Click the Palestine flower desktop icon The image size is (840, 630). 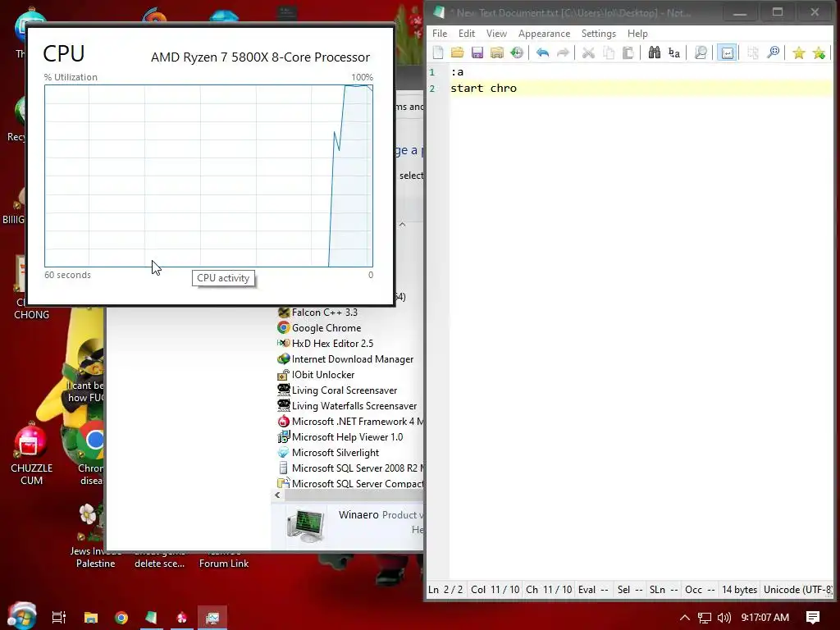[95, 536]
